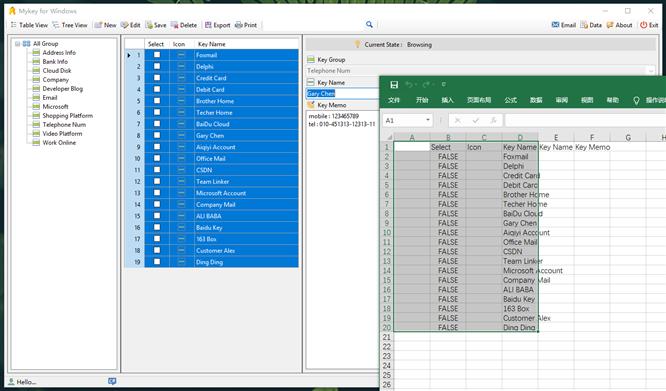Image resolution: width=666 pixels, height=391 pixels.
Task: Expand the Telephone Num key group dropdown
Action: (x=651, y=70)
